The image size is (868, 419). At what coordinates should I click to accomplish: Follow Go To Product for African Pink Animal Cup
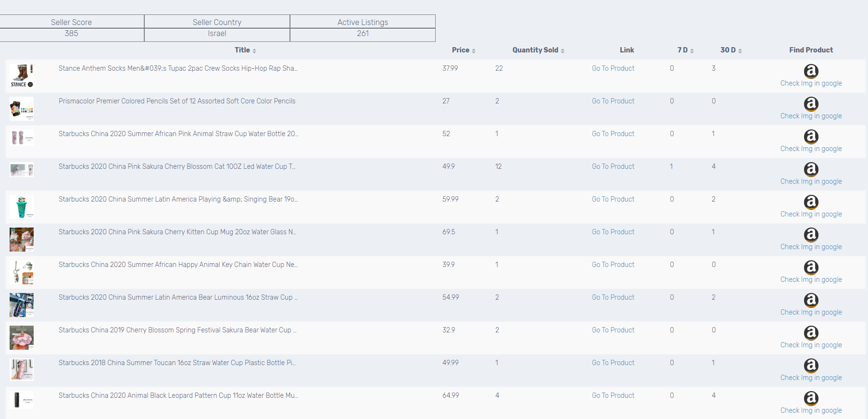(x=613, y=134)
